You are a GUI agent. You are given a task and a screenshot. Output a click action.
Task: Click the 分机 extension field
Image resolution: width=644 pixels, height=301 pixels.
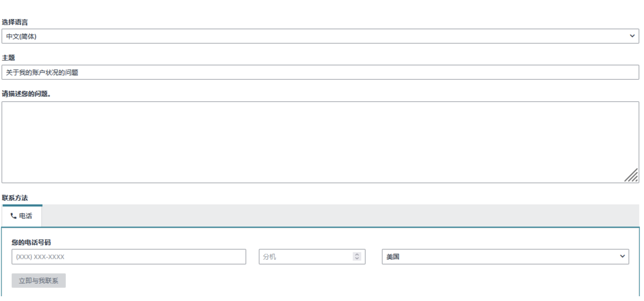(x=312, y=257)
